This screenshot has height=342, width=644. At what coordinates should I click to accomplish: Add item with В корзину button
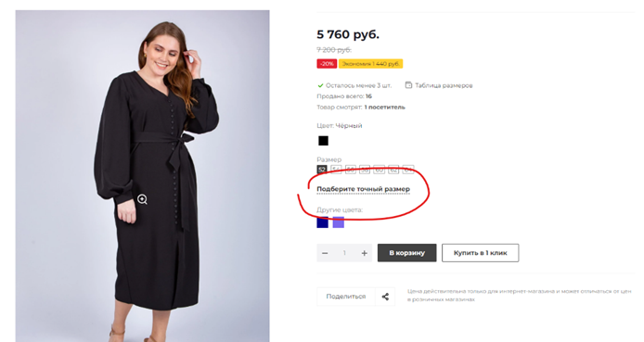point(407,253)
